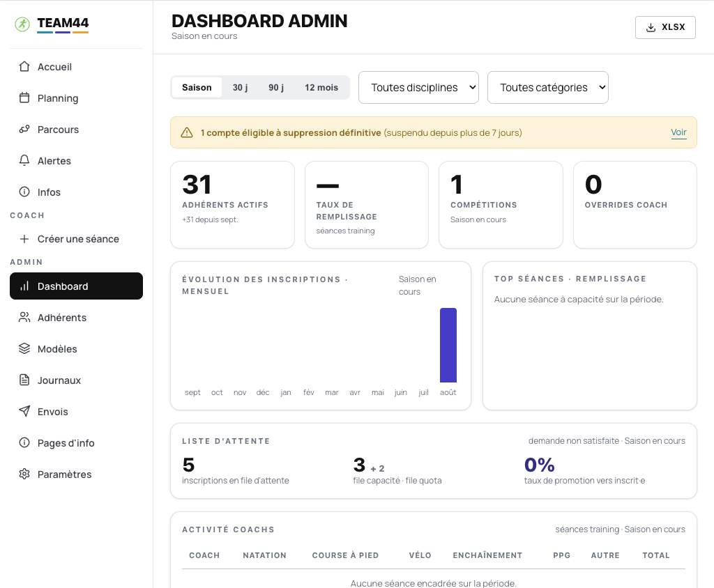Click the Taux de remplissage card
This screenshot has width=714, height=588.
click(x=367, y=205)
